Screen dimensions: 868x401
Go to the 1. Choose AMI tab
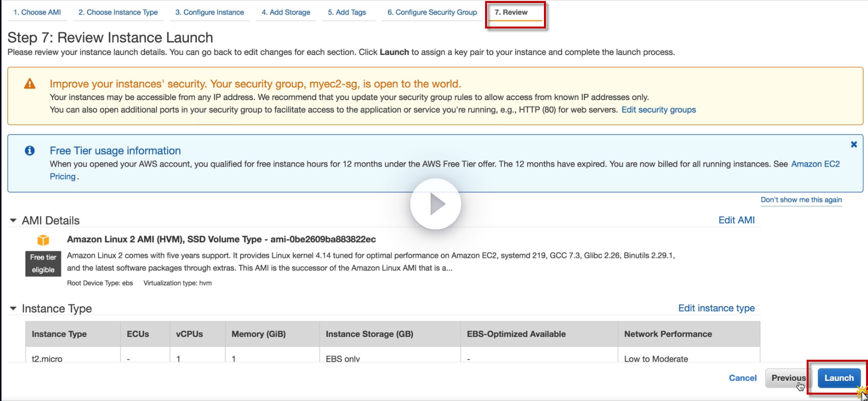(37, 12)
